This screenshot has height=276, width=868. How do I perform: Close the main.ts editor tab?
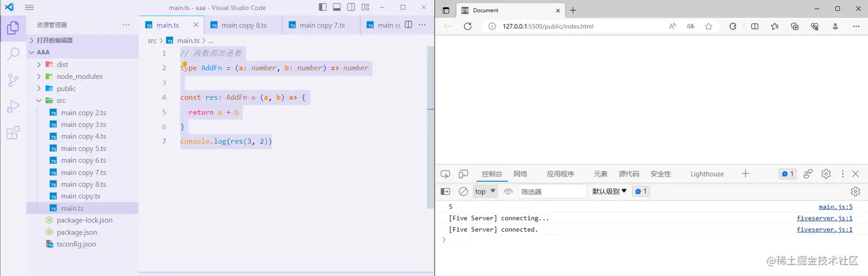[196, 25]
